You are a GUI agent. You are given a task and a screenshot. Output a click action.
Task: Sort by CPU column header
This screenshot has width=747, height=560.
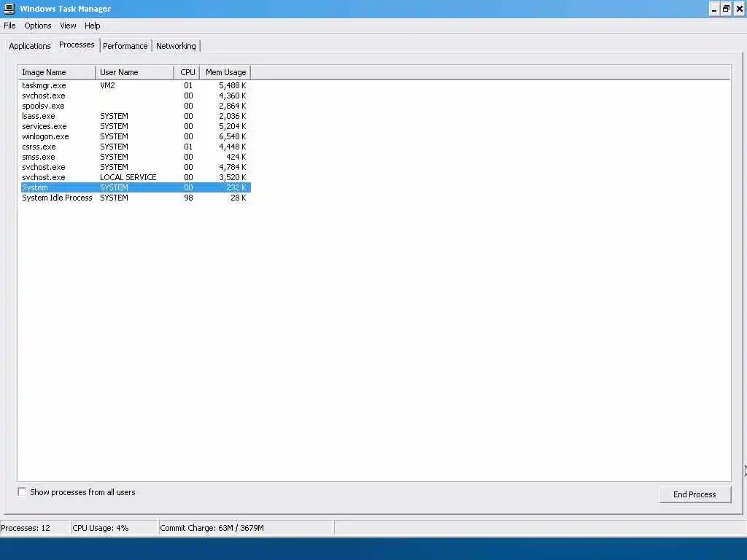tap(187, 72)
